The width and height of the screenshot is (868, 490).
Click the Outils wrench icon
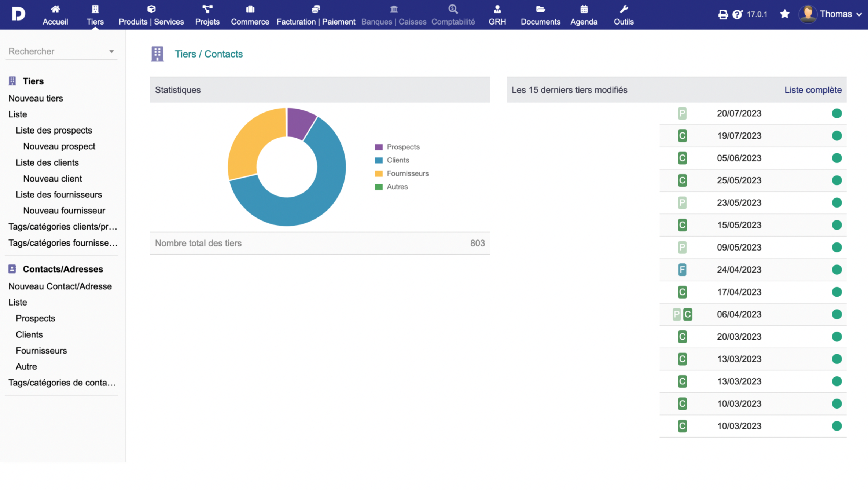(x=624, y=9)
